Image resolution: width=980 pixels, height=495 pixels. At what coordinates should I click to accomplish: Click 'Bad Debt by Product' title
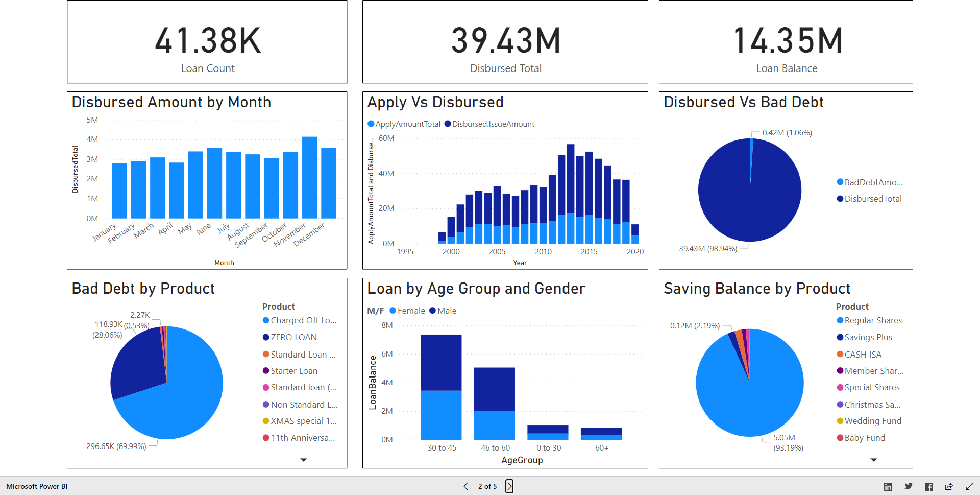click(x=143, y=289)
